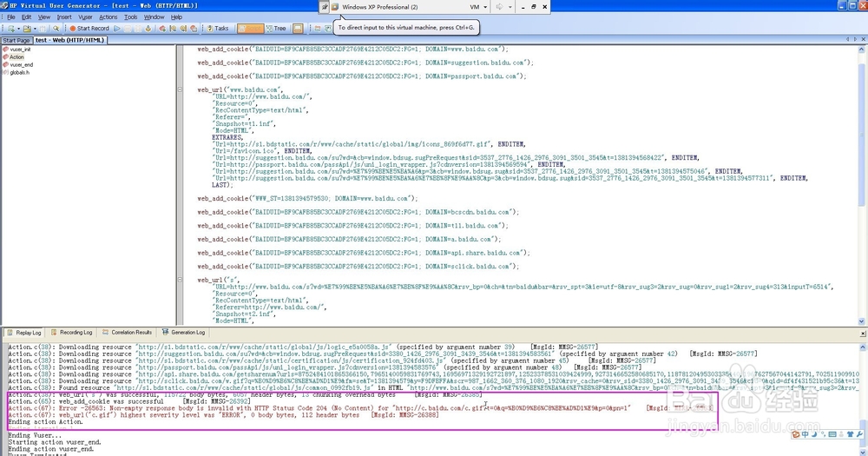The image size is (868, 456).
Task: Click the second icon after the output window toggle
Action: point(328,29)
